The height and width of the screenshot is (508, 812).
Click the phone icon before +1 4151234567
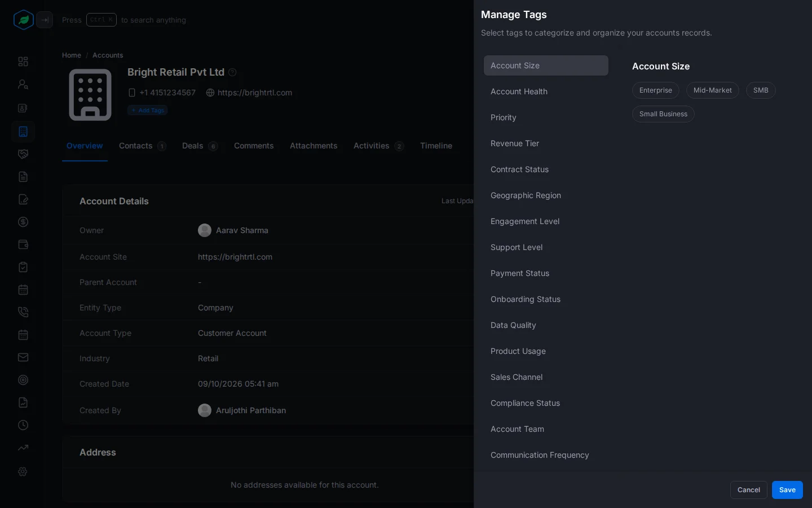click(132, 93)
